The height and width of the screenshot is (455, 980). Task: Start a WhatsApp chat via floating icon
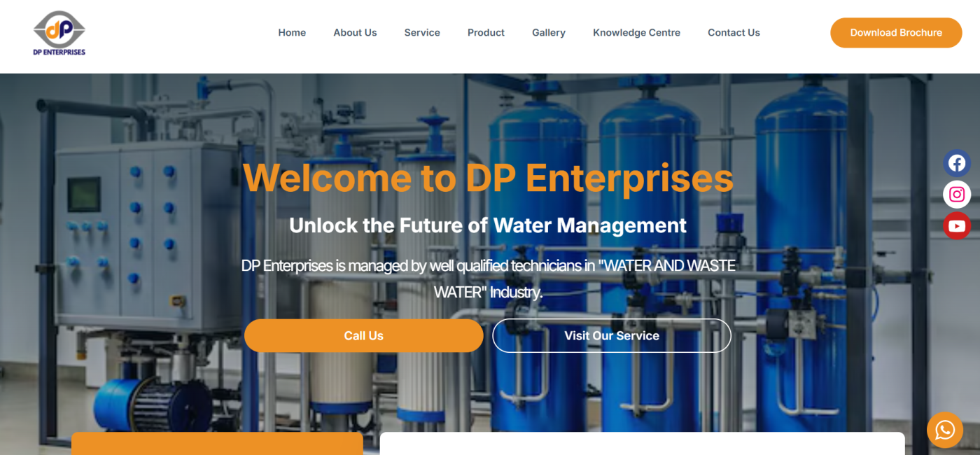[x=945, y=430]
